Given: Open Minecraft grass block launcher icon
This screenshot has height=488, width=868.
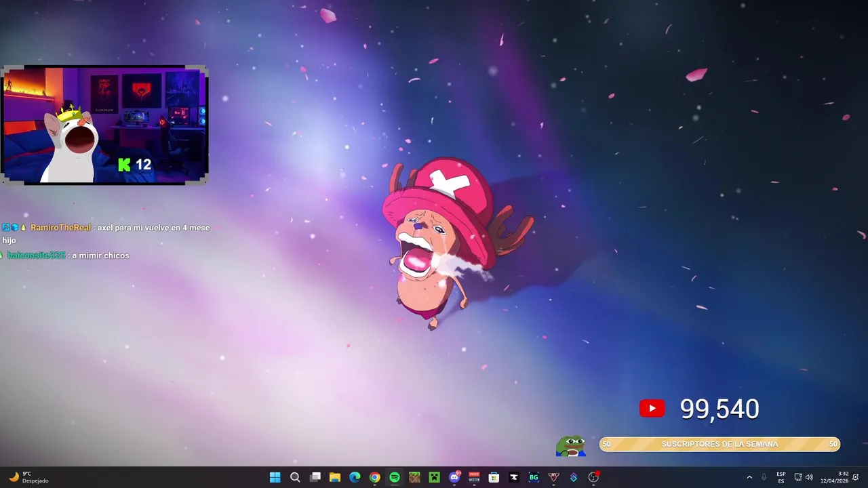Looking at the screenshot, I should 414,477.
